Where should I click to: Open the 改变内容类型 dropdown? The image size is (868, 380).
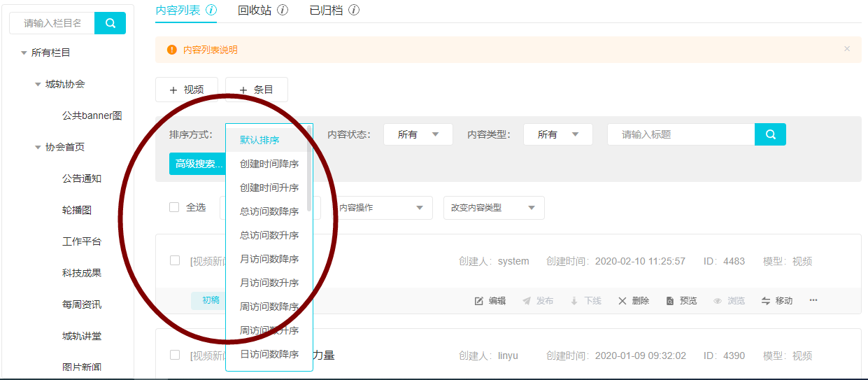pos(494,208)
